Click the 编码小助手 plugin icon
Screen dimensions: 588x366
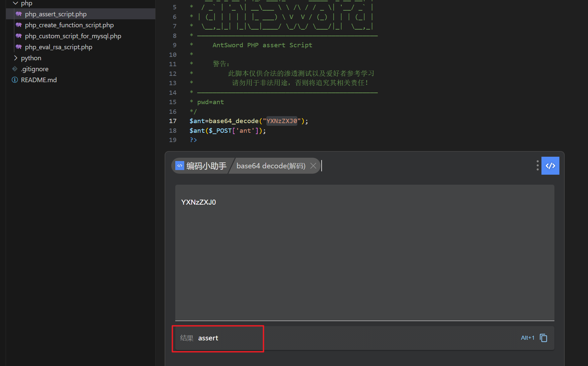[180, 166]
